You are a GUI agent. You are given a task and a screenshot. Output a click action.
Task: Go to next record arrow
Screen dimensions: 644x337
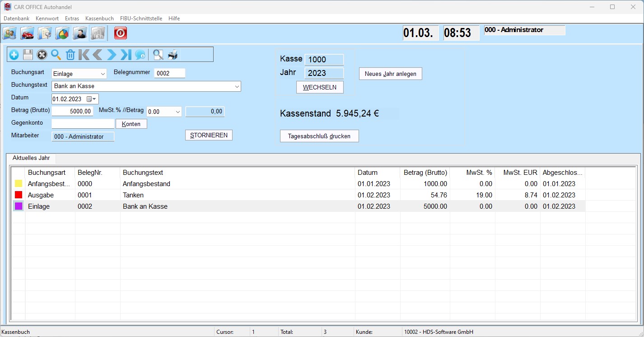[112, 55]
